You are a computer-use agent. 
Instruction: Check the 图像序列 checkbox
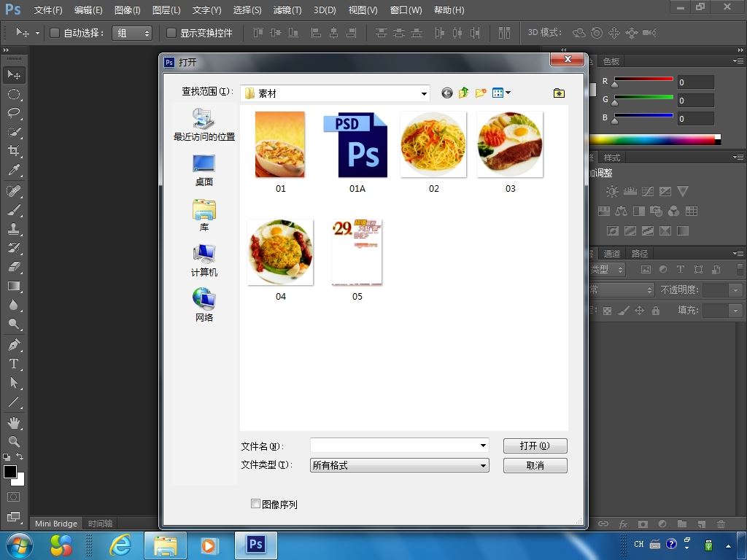[x=255, y=503]
